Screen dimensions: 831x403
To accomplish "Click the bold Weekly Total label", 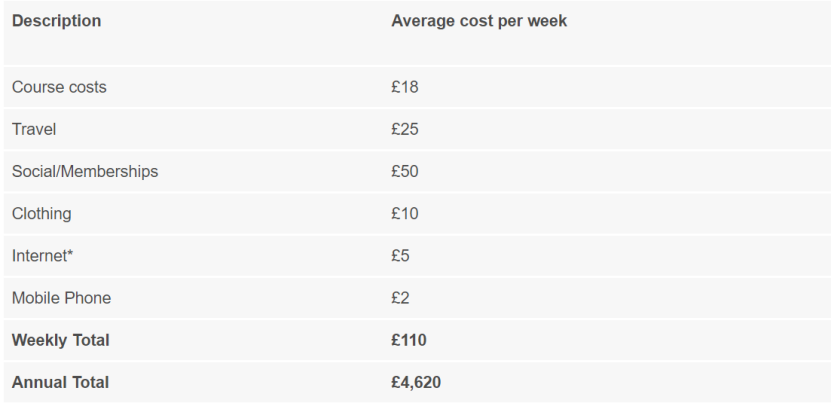I will click(x=60, y=340).
